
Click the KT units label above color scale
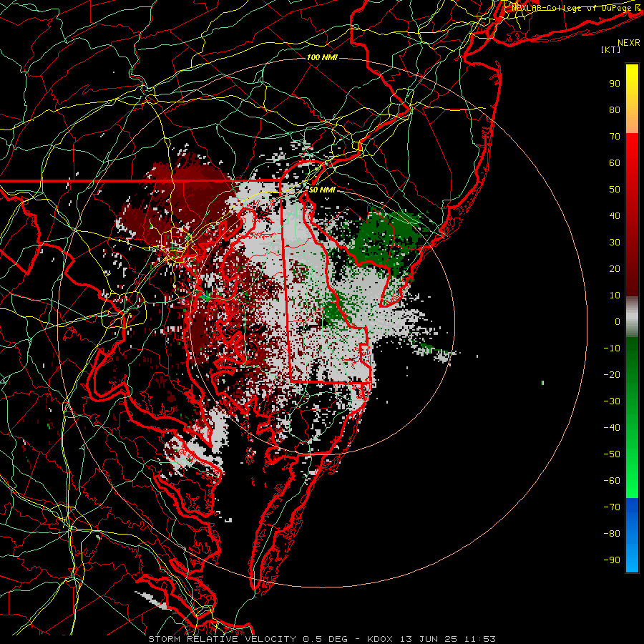click(611, 49)
